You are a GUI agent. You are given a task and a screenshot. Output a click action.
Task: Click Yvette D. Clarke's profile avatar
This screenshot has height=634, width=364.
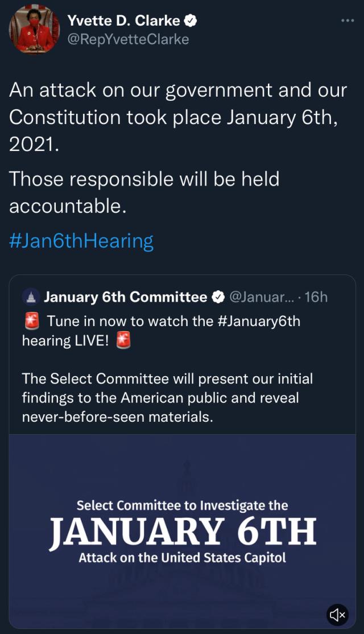point(34,29)
